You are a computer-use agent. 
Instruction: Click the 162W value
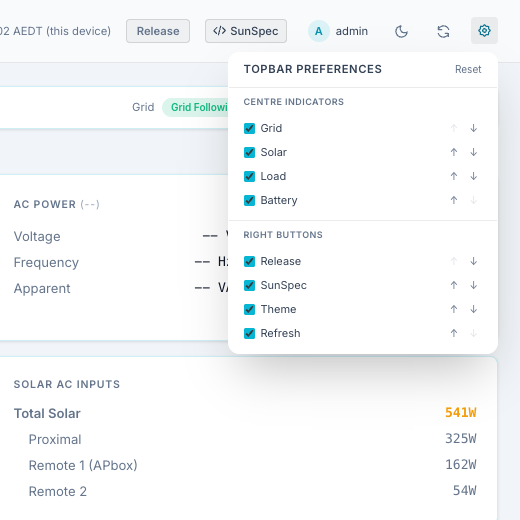(461, 465)
